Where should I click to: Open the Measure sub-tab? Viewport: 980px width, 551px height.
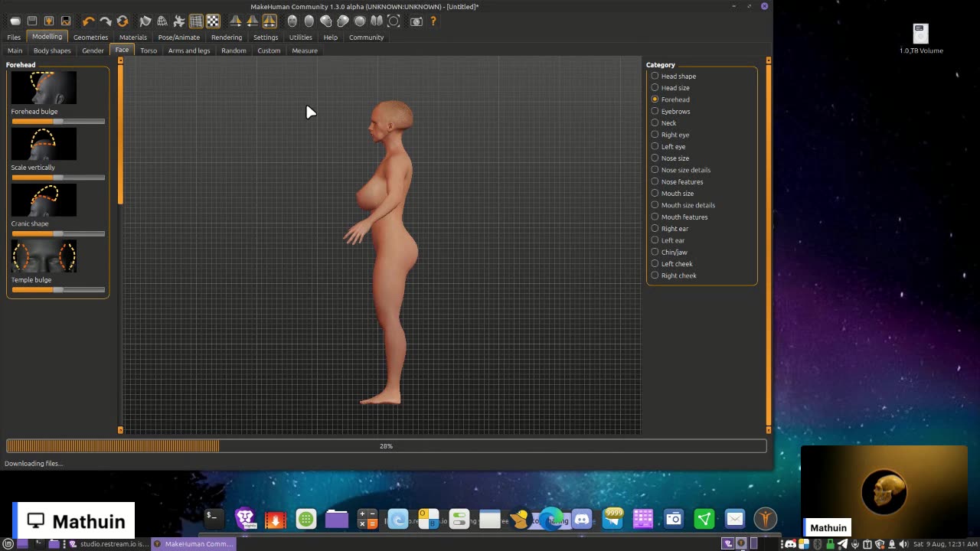click(305, 51)
